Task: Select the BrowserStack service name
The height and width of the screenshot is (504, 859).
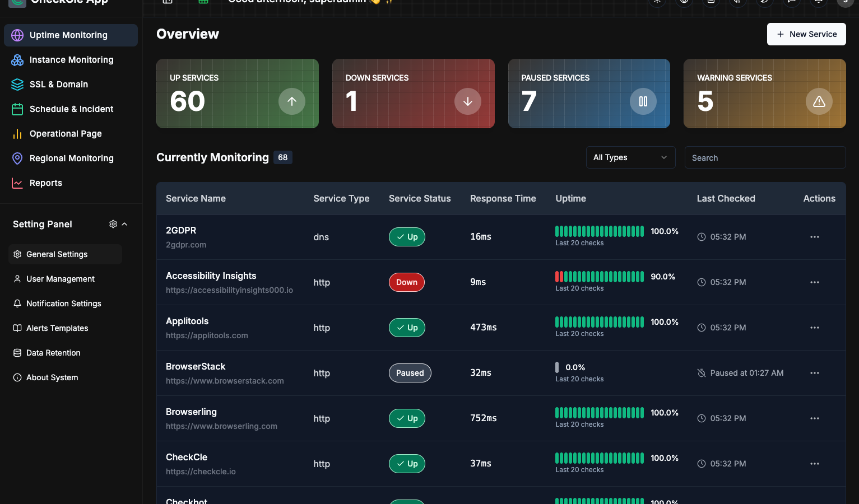Action: [x=196, y=366]
